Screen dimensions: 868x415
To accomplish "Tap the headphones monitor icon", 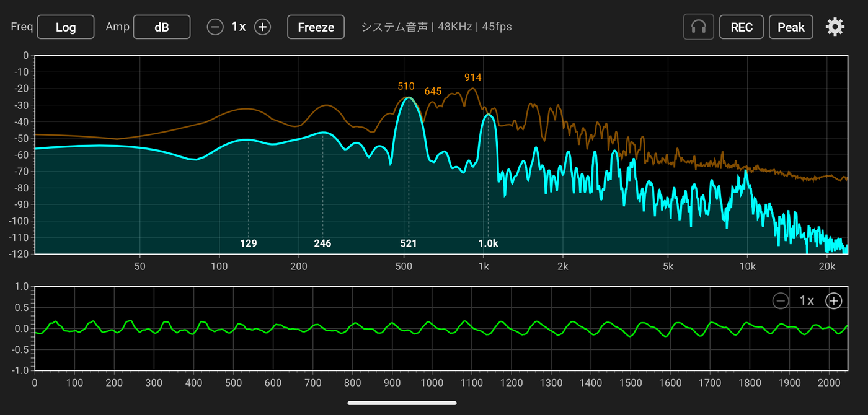I will (x=699, y=27).
